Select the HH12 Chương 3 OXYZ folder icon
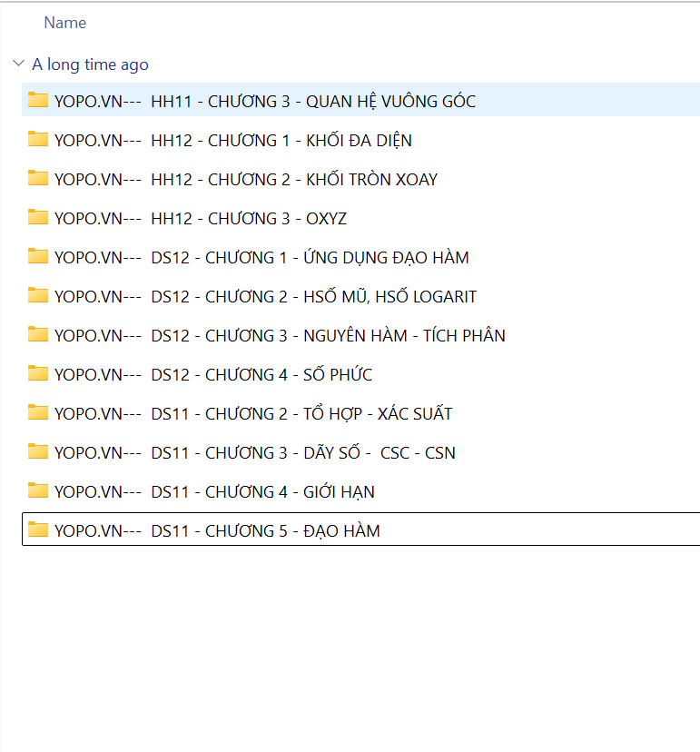 click(x=37, y=217)
